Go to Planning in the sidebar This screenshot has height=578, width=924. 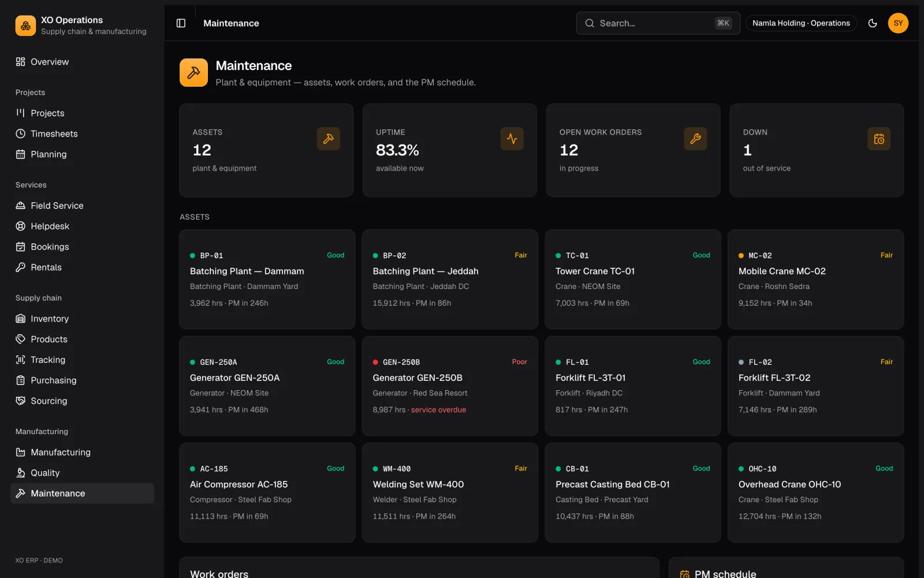[82, 154]
